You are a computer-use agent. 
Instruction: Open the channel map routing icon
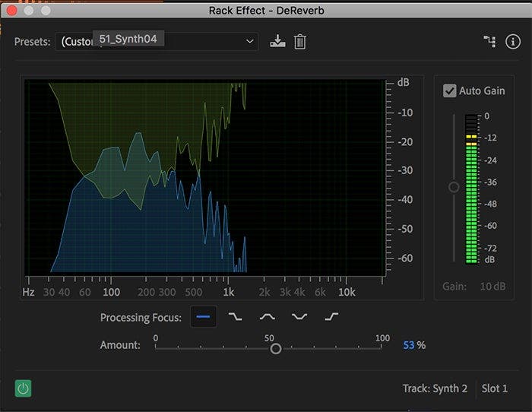pyautogui.click(x=489, y=42)
